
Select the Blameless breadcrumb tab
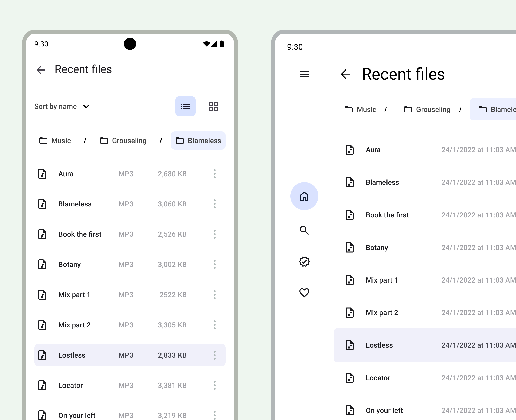tap(199, 141)
